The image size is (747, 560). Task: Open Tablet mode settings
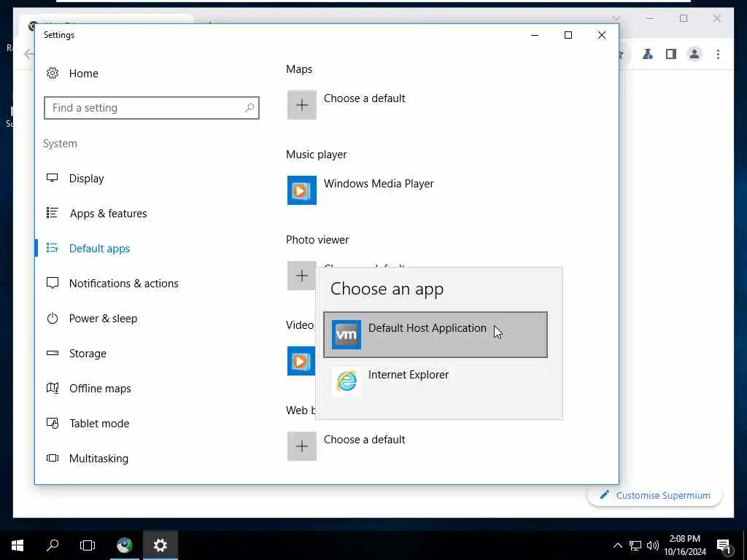99,424
